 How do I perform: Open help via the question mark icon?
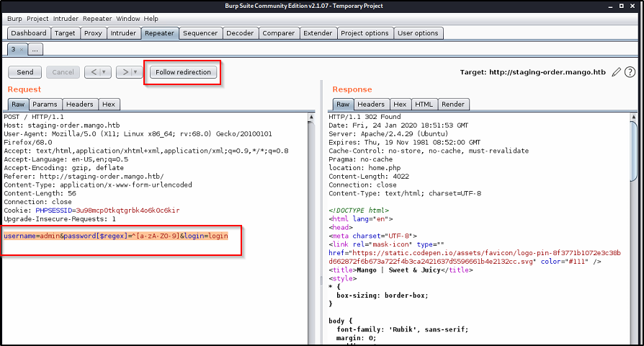[630, 72]
